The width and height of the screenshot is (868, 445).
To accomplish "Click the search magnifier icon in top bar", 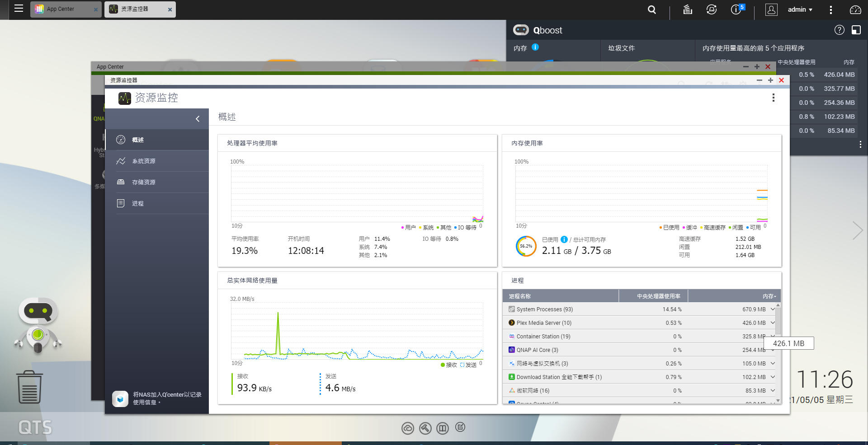I will [x=651, y=9].
